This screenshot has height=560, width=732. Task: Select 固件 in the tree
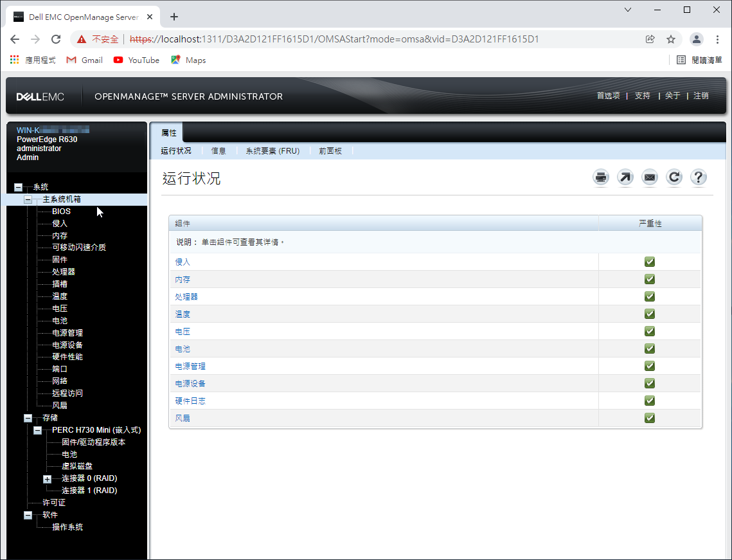point(60,260)
